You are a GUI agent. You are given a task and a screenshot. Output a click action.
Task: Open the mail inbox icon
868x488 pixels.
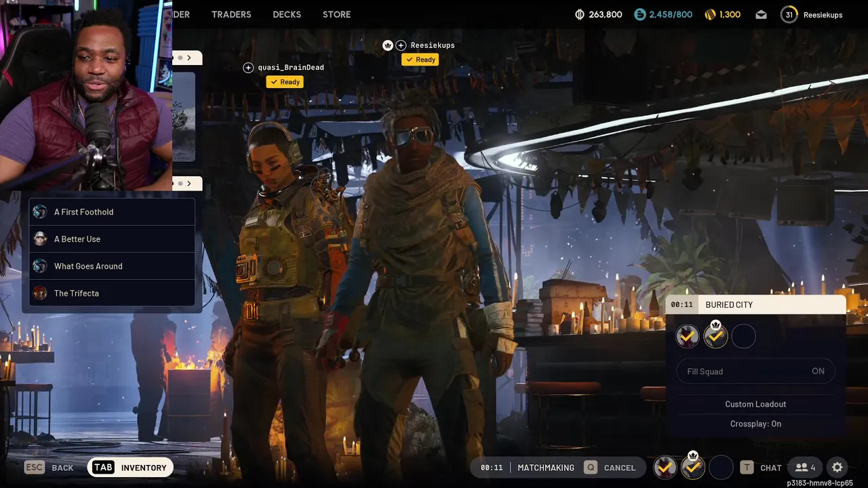(x=761, y=14)
